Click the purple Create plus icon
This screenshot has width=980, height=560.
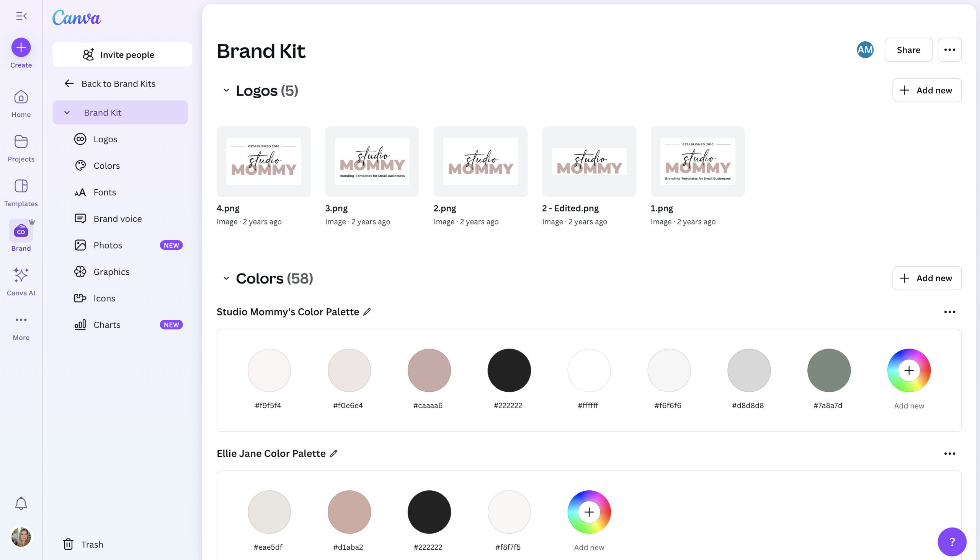point(21,47)
